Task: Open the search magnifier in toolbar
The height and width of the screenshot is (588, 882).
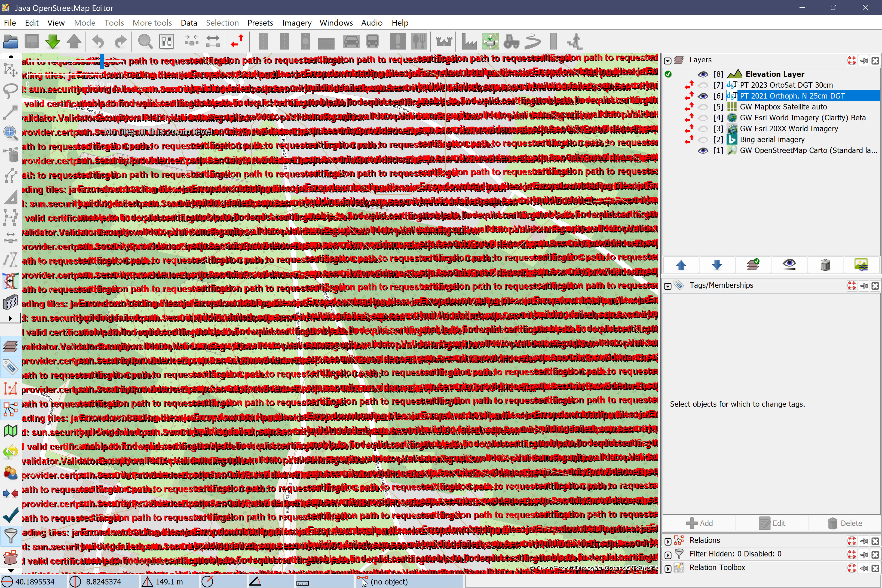Action: (145, 41)
